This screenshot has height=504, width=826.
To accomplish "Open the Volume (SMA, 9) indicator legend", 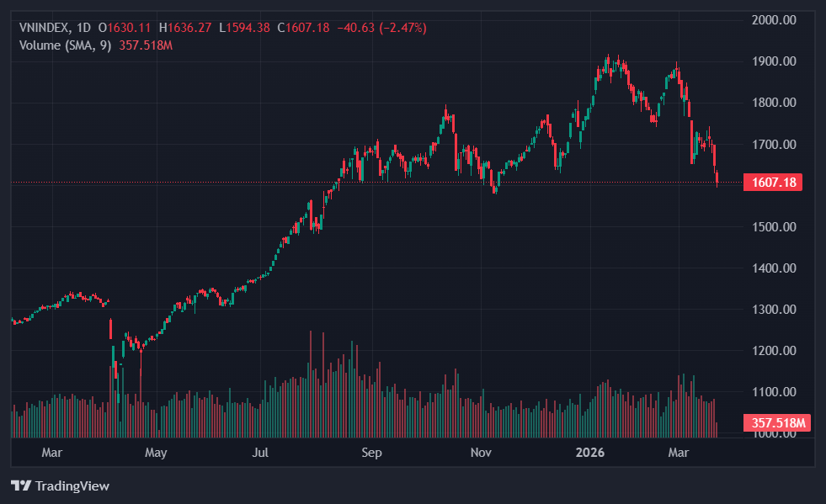I will coord(65,45).
